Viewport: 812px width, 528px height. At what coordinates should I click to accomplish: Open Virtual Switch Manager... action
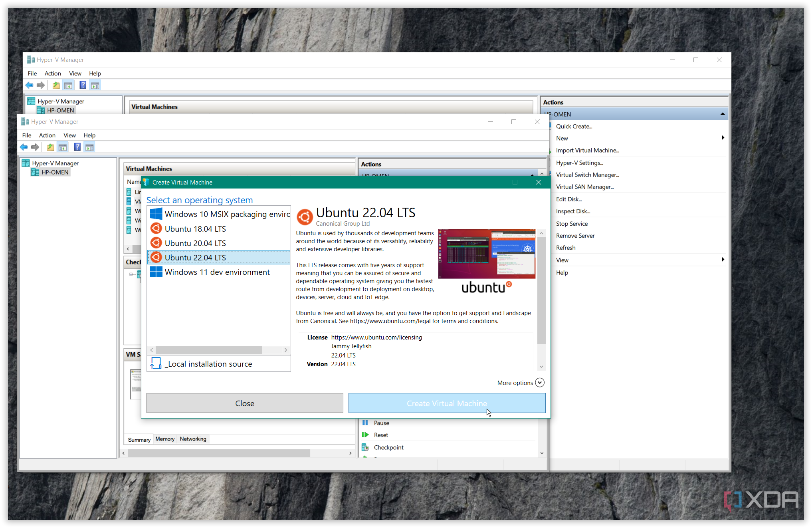tap(588, 175)
